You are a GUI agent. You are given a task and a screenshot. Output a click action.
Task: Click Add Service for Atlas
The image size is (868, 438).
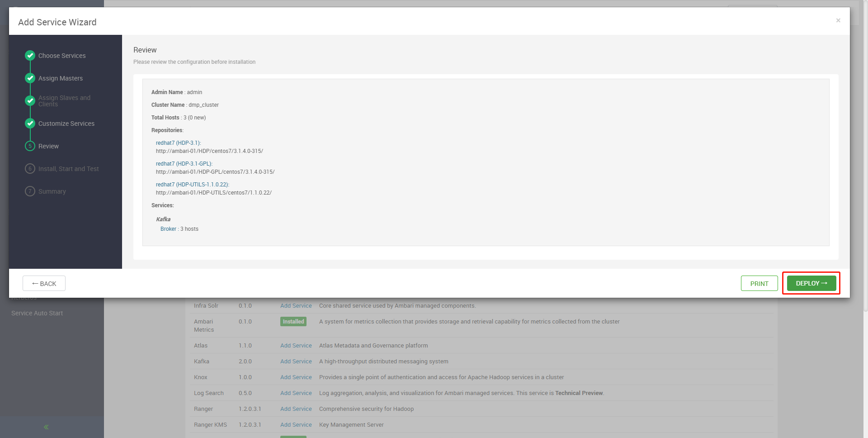click(x=296, y=346)
